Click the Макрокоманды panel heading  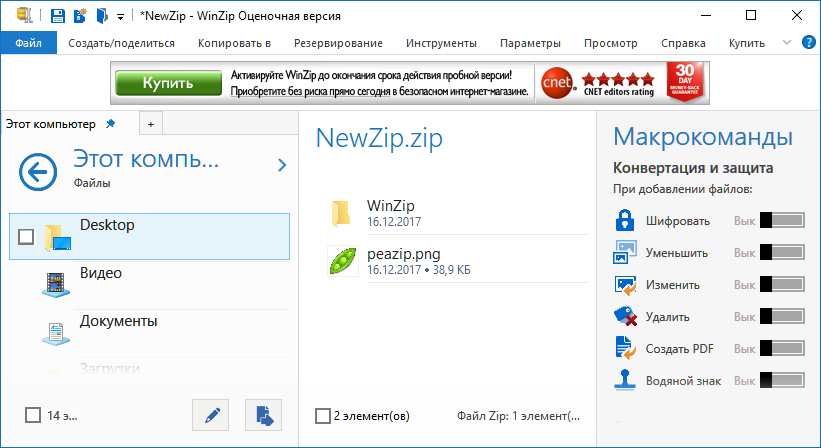[x=703, y=137]
